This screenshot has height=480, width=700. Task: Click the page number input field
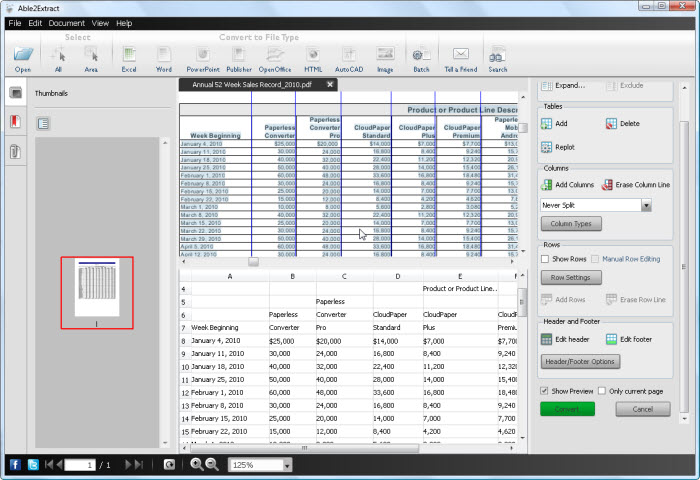(x=80, y=465)
